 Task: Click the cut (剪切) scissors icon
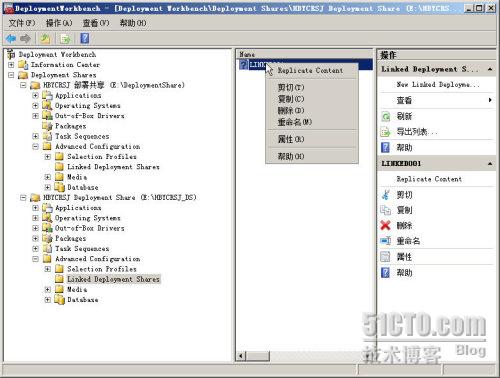tap(385, 195)
